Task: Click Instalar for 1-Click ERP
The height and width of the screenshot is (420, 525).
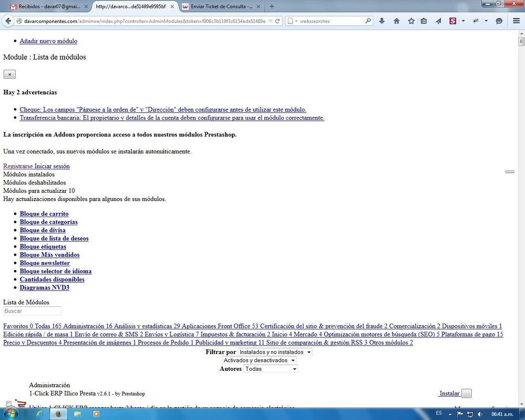Action: click(449, 393)
